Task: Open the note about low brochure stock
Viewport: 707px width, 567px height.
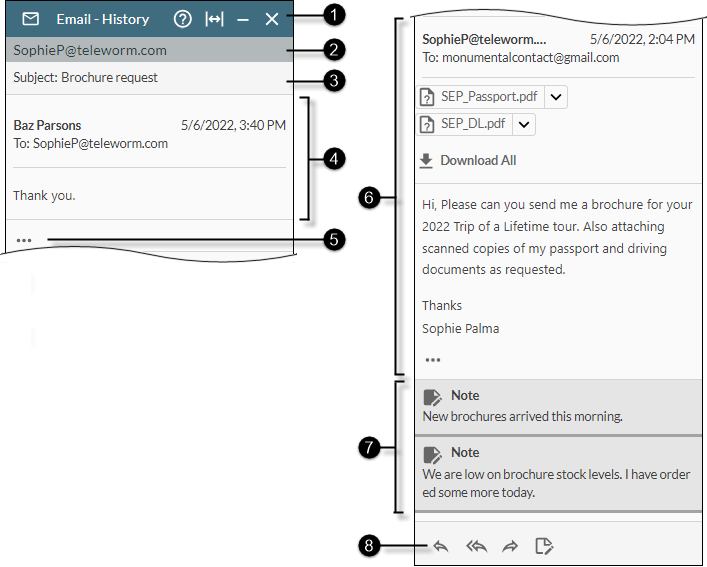Action: click(x=555, y=475)
